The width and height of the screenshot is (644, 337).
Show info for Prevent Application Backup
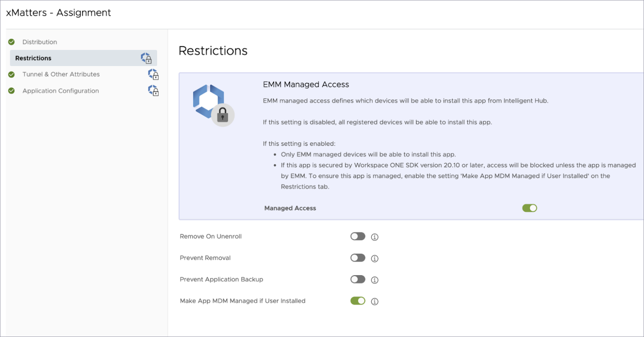click(x=374, y=280)
